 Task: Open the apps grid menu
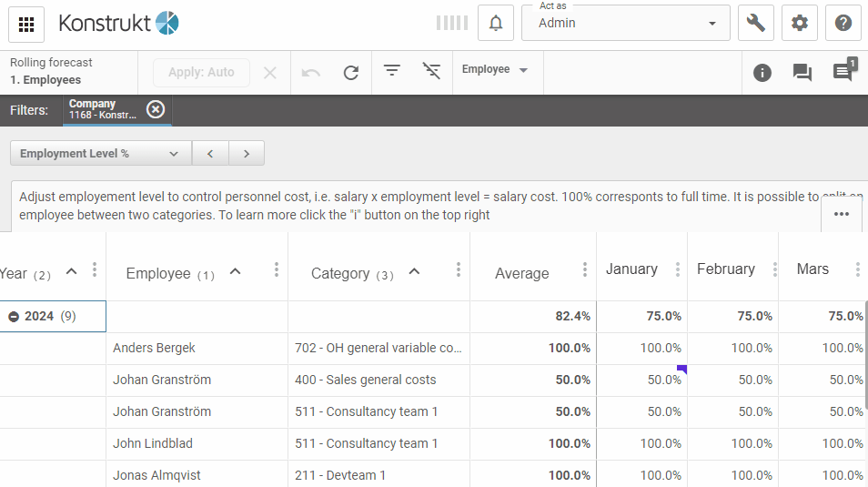(26, 24)
